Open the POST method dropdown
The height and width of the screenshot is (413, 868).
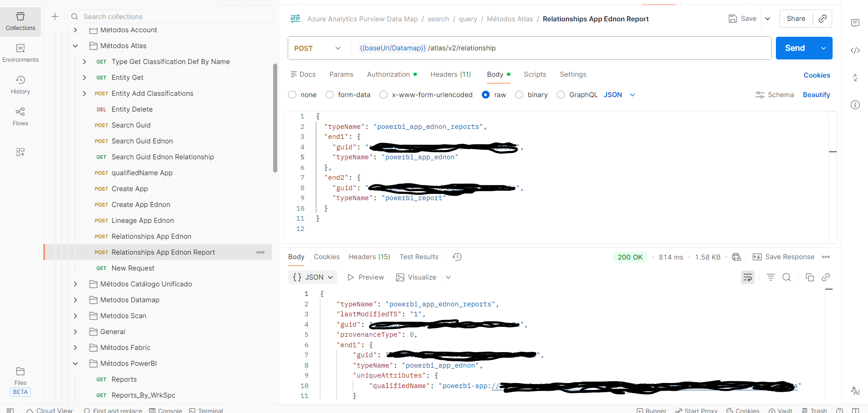[318, 48]
